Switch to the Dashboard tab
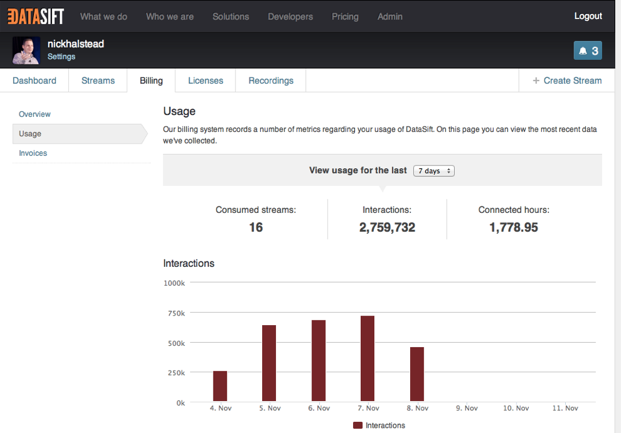 34,80
